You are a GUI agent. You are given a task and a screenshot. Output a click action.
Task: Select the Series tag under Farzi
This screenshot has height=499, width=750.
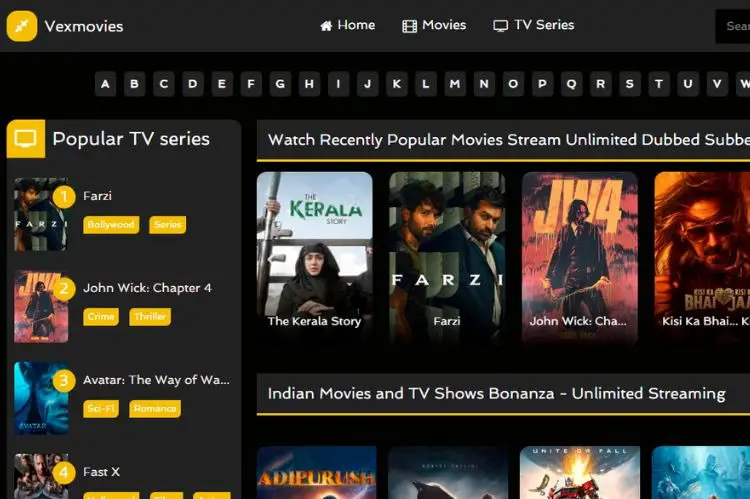(x=168, y=224)
